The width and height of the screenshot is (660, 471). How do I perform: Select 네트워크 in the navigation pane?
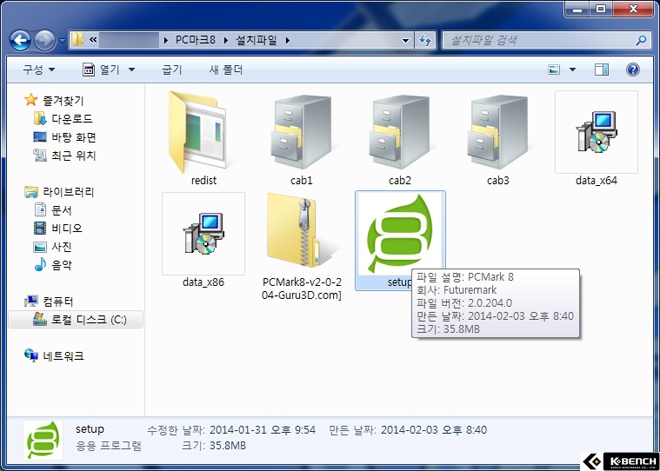(63, 356)
